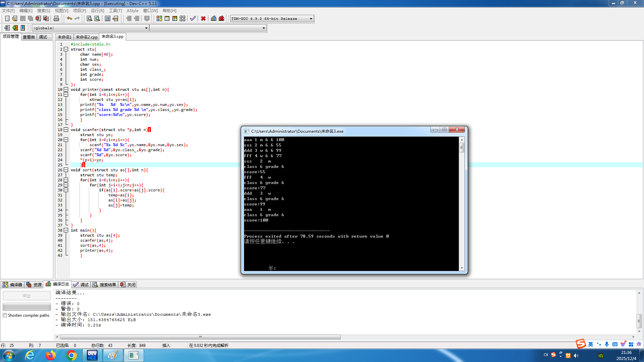Click the New file toolbar icon
The width and height of the screenshot is (644, 362).
(x=7, y=18)
